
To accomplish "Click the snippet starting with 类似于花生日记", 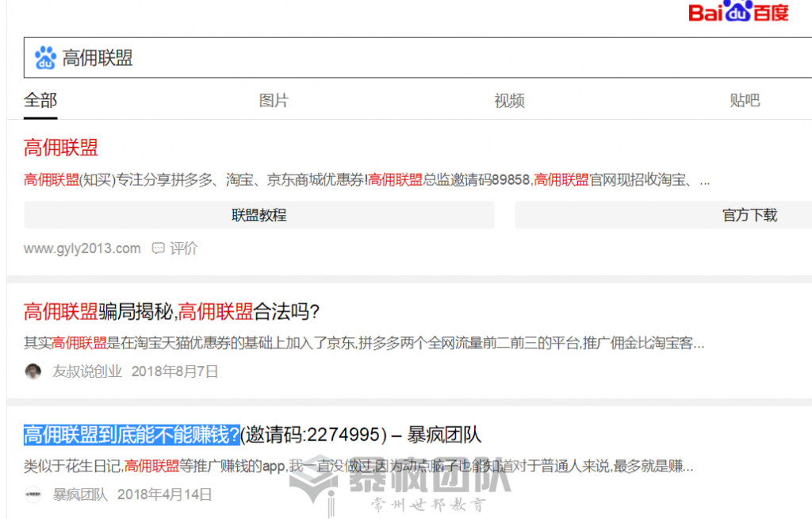I will pos(358,466).
